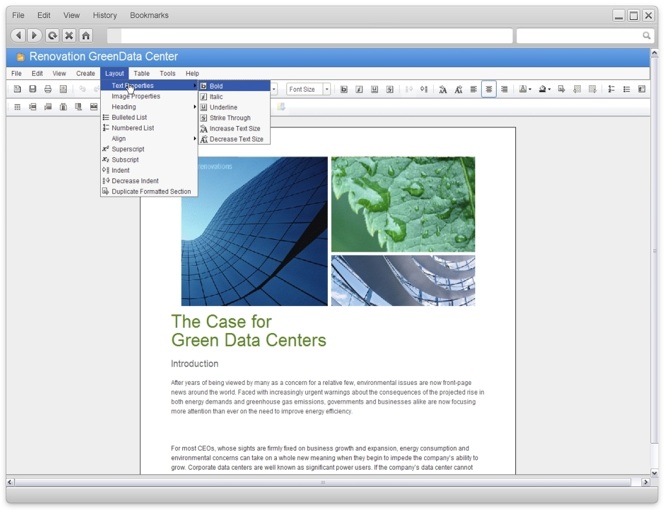Click the insert table grid icon
664x515 pixels.
(17, 107)
